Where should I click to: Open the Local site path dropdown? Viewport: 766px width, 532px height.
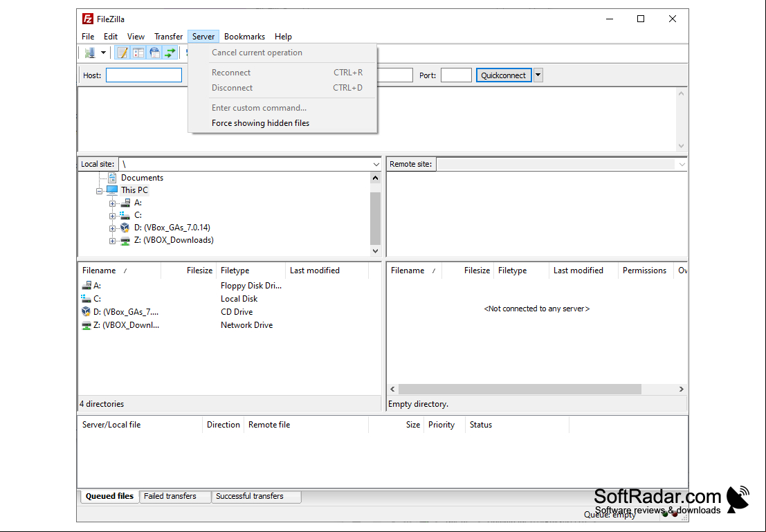pos(376,165)
